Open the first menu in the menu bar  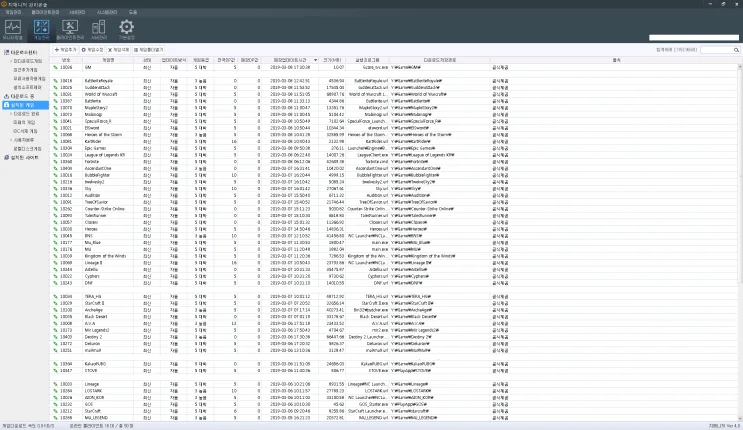[x=13, y=12]
